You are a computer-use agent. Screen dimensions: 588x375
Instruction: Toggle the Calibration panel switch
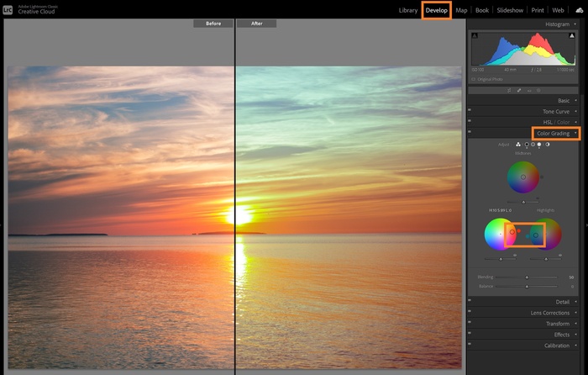(470, 344)
